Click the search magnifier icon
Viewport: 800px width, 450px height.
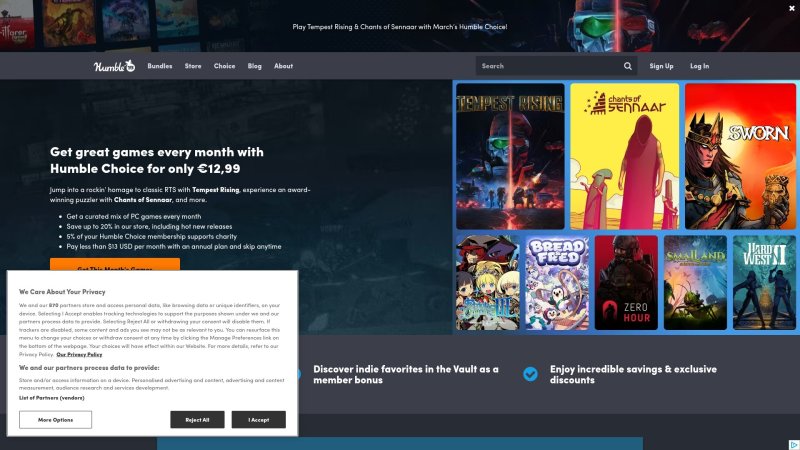click(x=628, y=66)
